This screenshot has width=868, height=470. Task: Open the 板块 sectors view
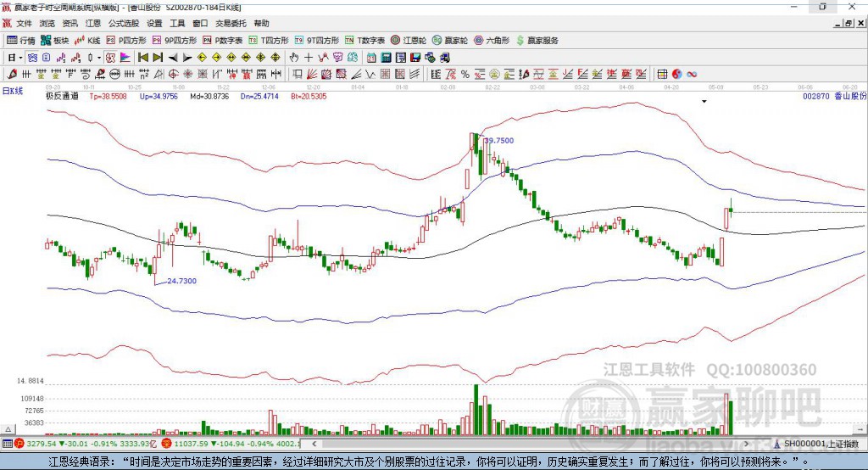(54, 41)
